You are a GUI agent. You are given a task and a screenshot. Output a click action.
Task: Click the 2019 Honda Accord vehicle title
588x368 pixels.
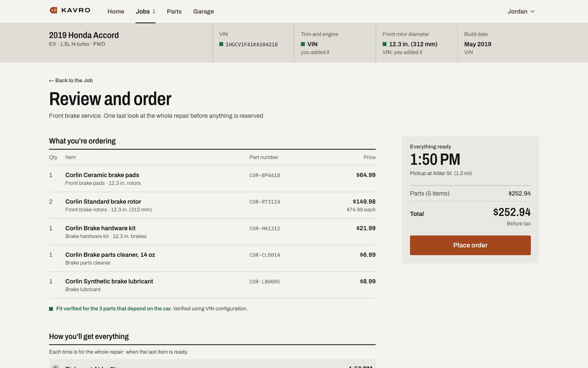coord(84,35)
